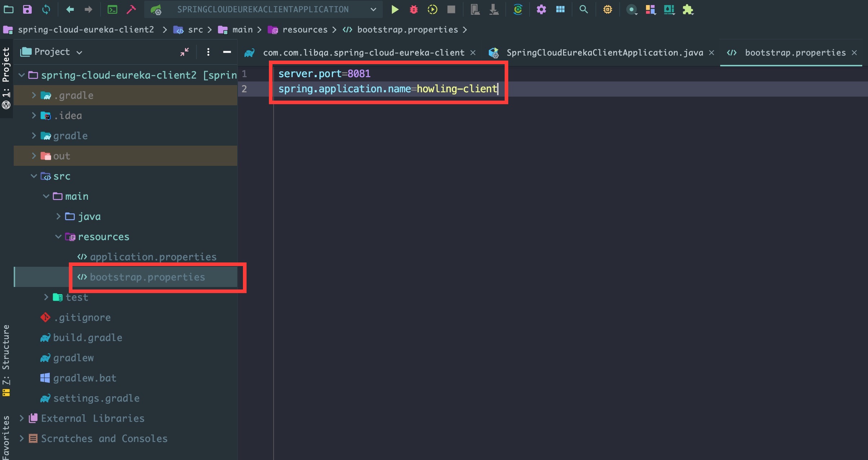This screenshot has height=460, width=868.
Task: Collapse the spring-cloud-eureka-client2 root node
Action: pyautogui.click(x=22, y=75)
